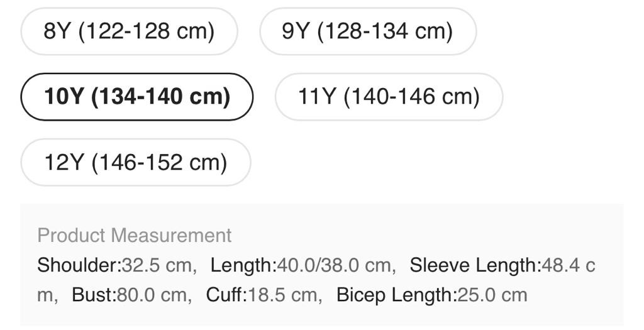Pick the 11Y (140-146 cm) size
644x330 pixels.
[389, 97]
